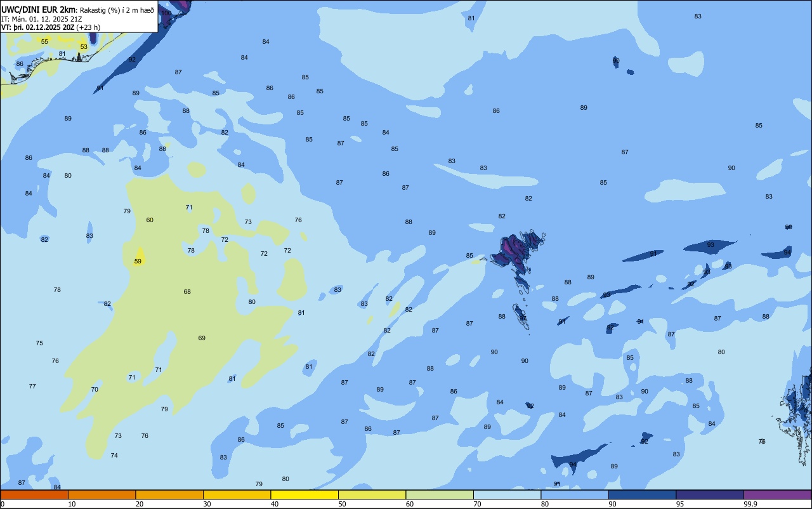Viewport: 812px width, 509px height.
Task: Click the value 55 in the yellow area
Action: coord(44,42)
